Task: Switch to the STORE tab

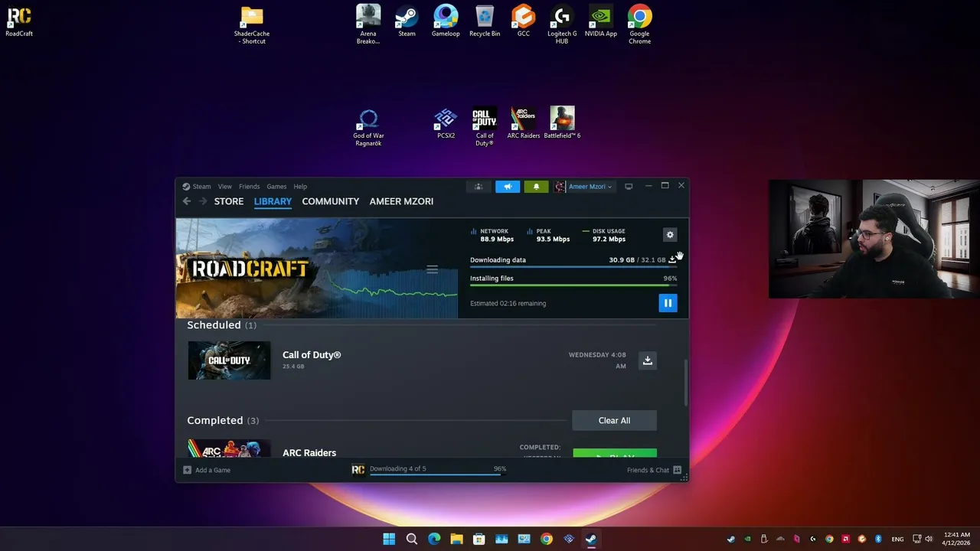Action: (x=229, y=201)
